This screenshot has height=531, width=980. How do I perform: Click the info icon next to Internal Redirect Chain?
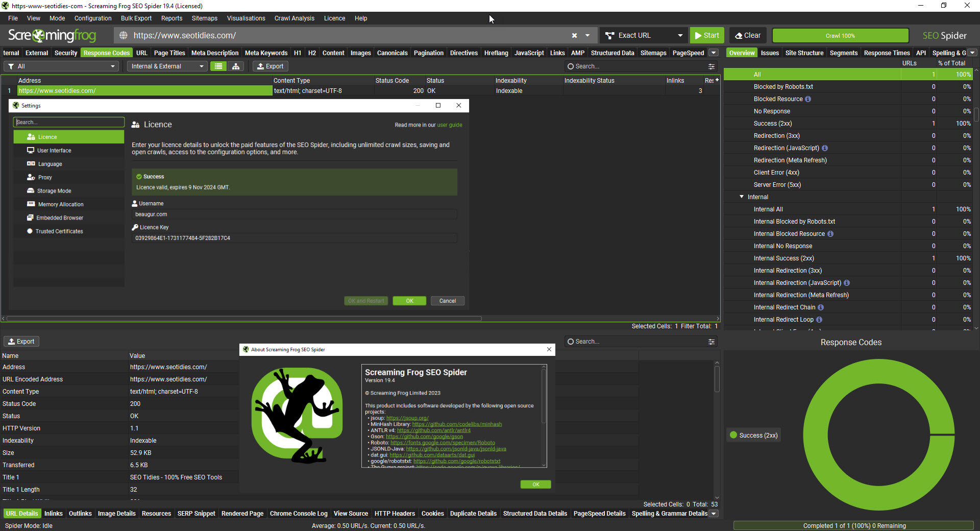[821, 307]
